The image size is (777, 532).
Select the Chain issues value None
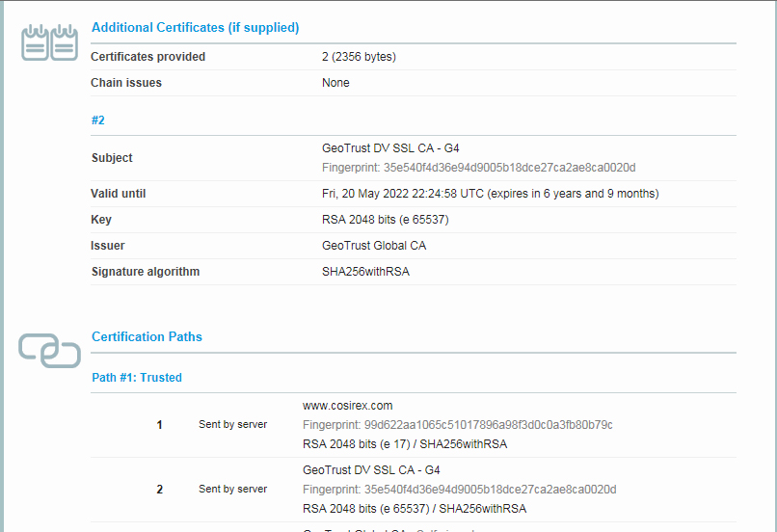(335, 83)
